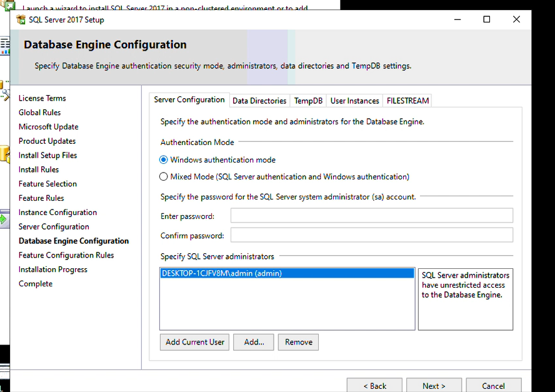555x392 pixels.
Task: Click the Enter password field
Action: coord(372,216)
